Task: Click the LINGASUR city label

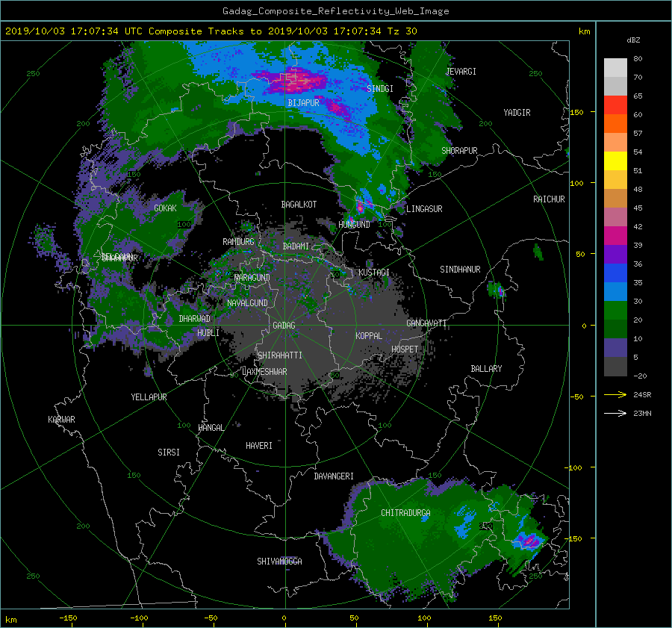Action: pyautogui.click(x=424, y=209)
